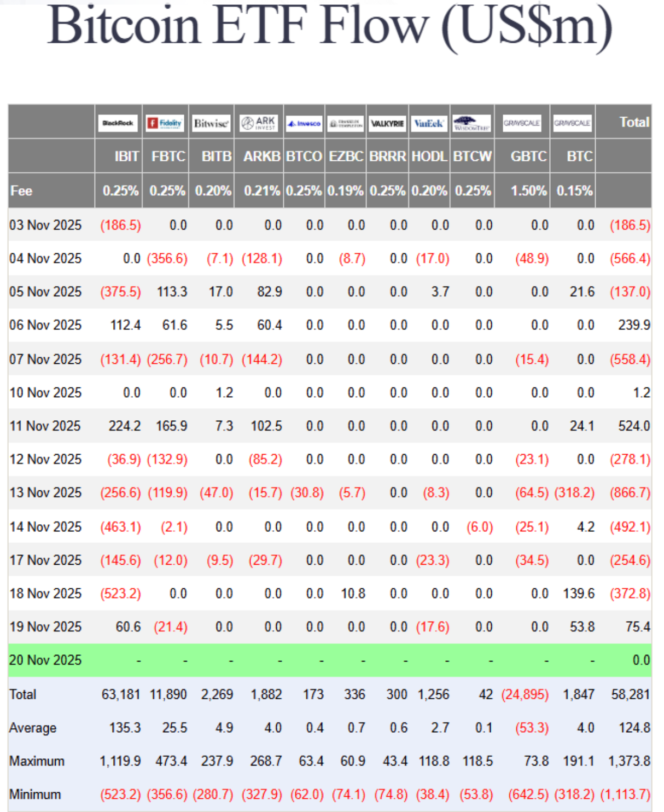Click the 13 Nov 2025 date cell
664x812 pixels.
pyautogui.click(x=45, y=493)
